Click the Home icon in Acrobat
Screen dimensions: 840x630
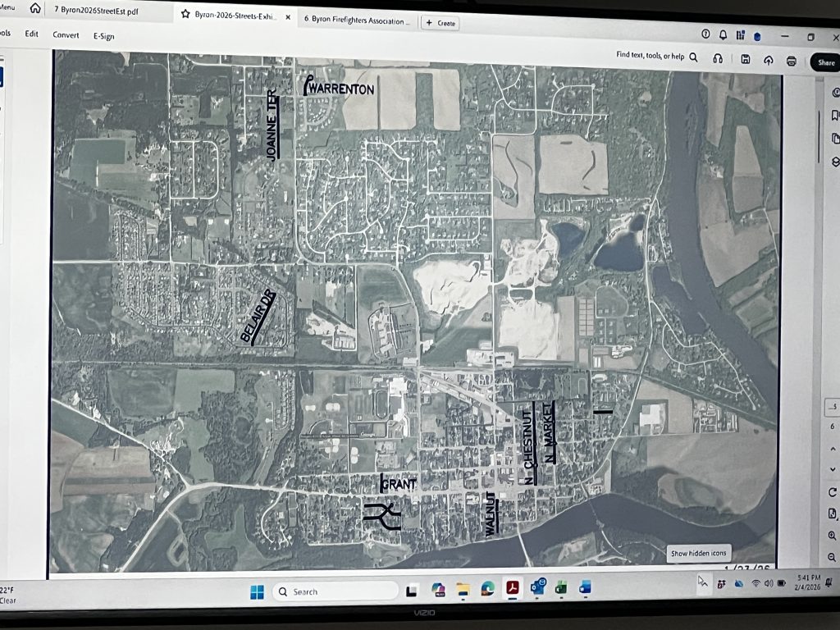click(x=35, y=8)
